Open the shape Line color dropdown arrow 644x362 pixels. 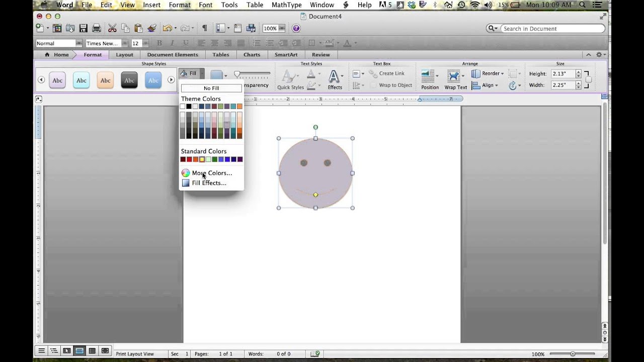(225, 76)
